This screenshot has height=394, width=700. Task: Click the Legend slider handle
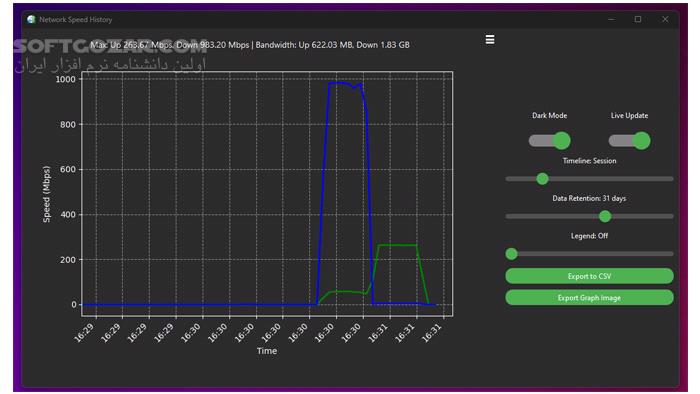point(512,254)
